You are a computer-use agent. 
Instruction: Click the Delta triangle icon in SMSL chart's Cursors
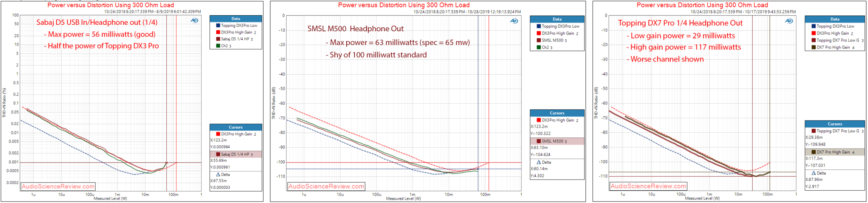coord(539,162)
